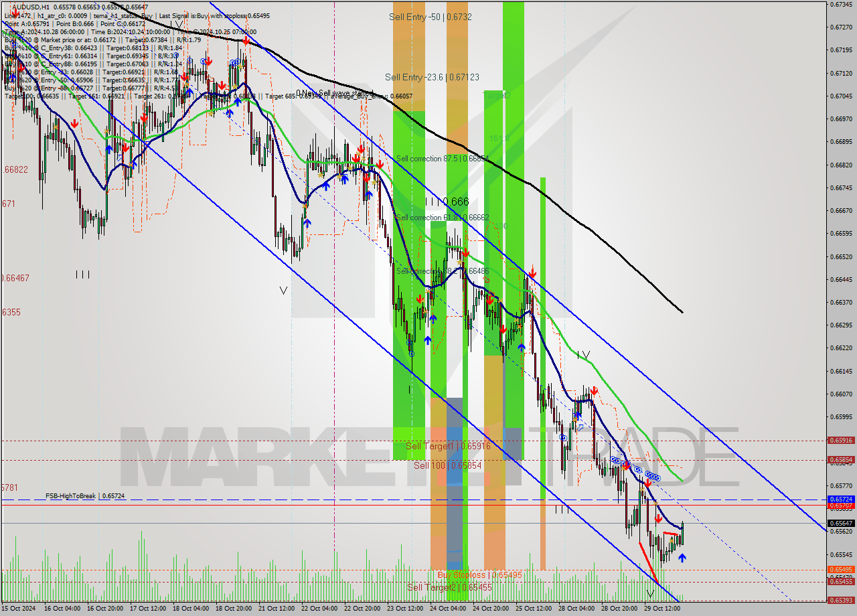This screenshot has height=616, width=857.
Task: Click the orange 0.65495 price axis tag
Action: point(841,570)
